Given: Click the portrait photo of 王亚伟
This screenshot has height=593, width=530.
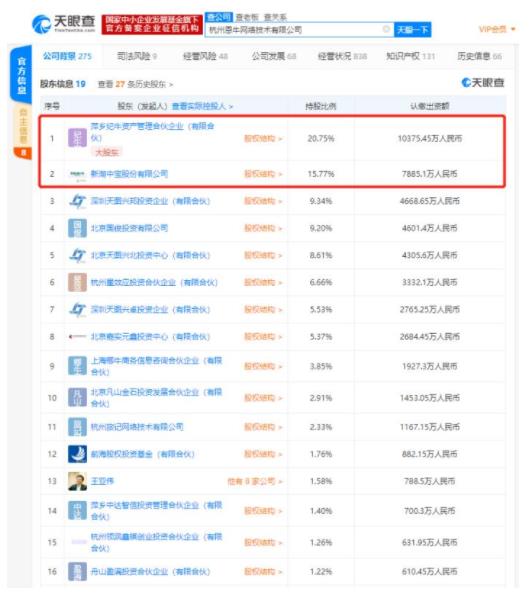Looking at the screenshot, I should click(x=77, y=481).
